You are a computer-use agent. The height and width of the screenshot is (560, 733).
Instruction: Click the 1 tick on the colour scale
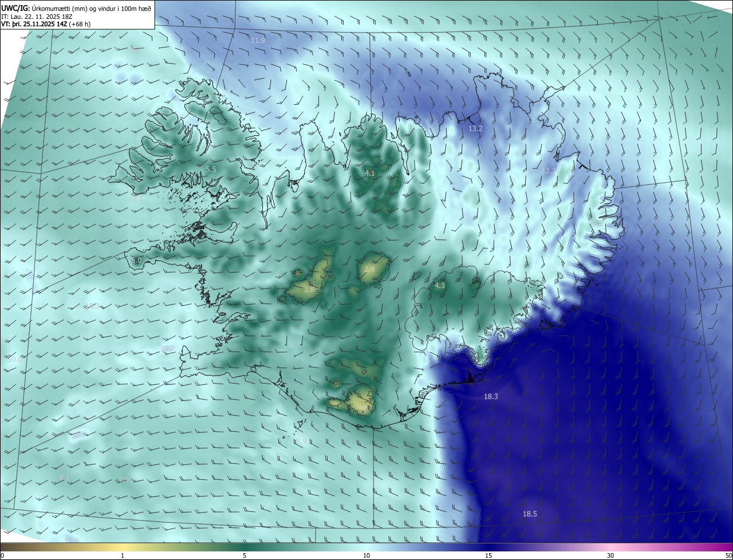(x=123, y=555)
